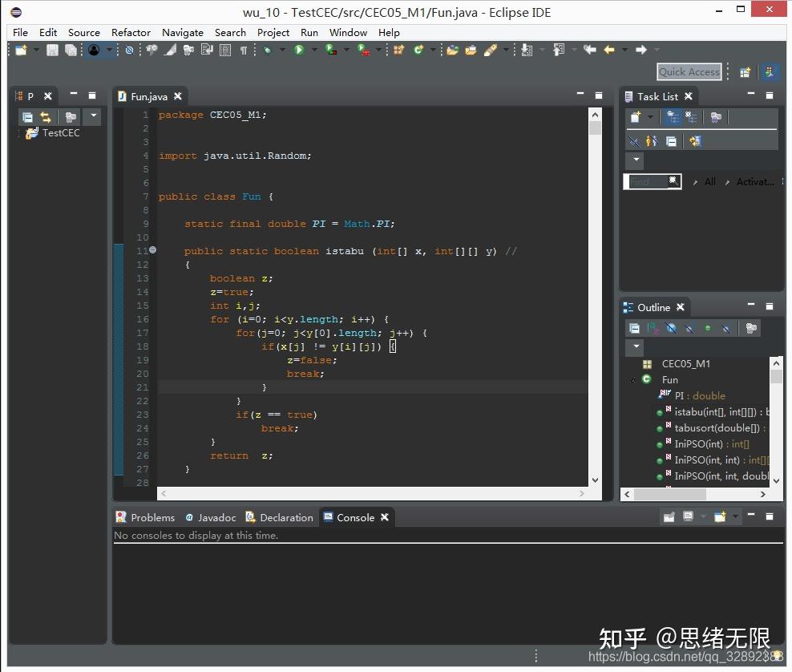The image size is (792, 672).
Task: Click the Open Type folder icon
Action: [x=453, y=50]
